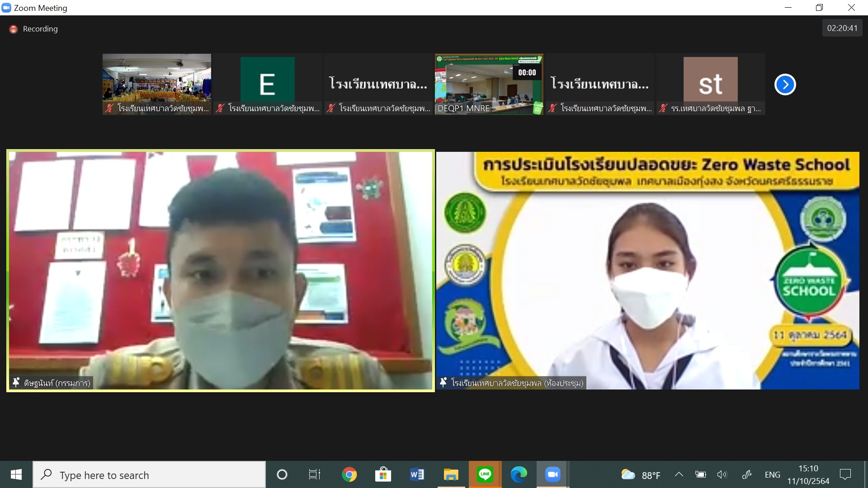Click pin icon on left speaker video

click(16, 383)
